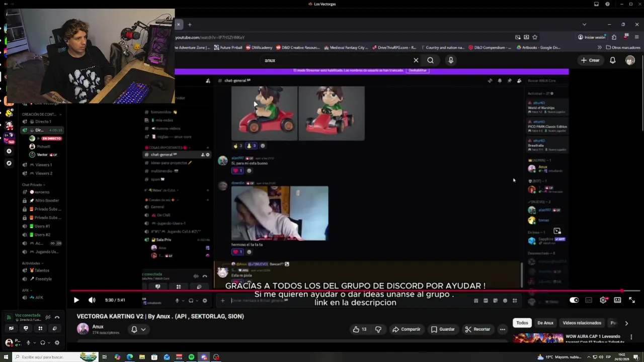Expand hidden bookmarks chevron
Screen dimensions: 644x362
click(599, 47)
